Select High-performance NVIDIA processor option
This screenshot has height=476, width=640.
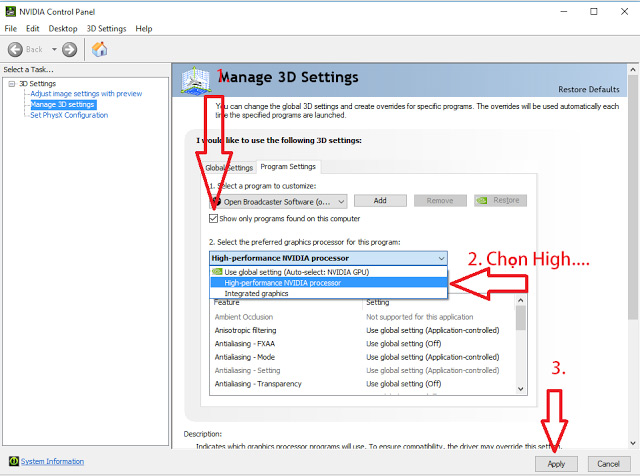[282, 282]
